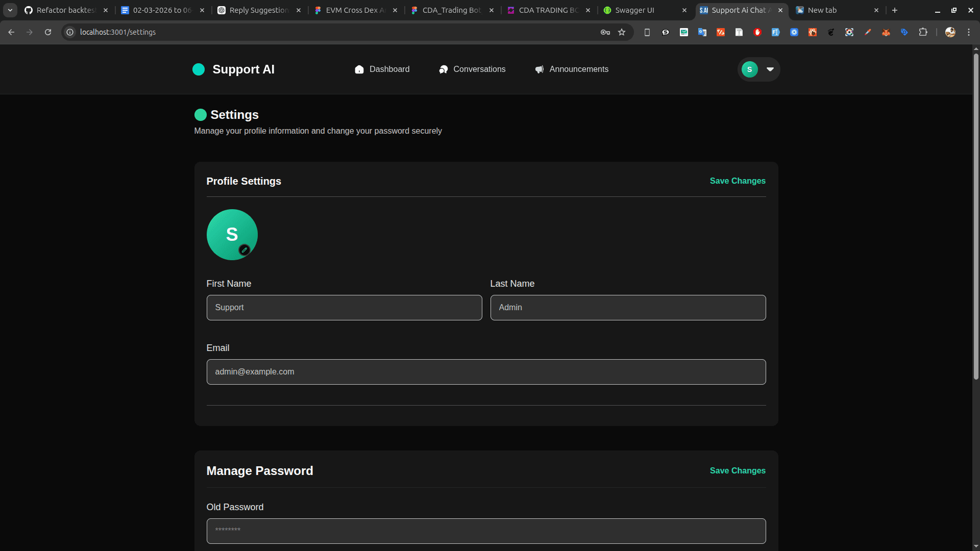980x551 pixels.
Task: Open browser Extensions puzzle icon
Action: coord(923,32)
